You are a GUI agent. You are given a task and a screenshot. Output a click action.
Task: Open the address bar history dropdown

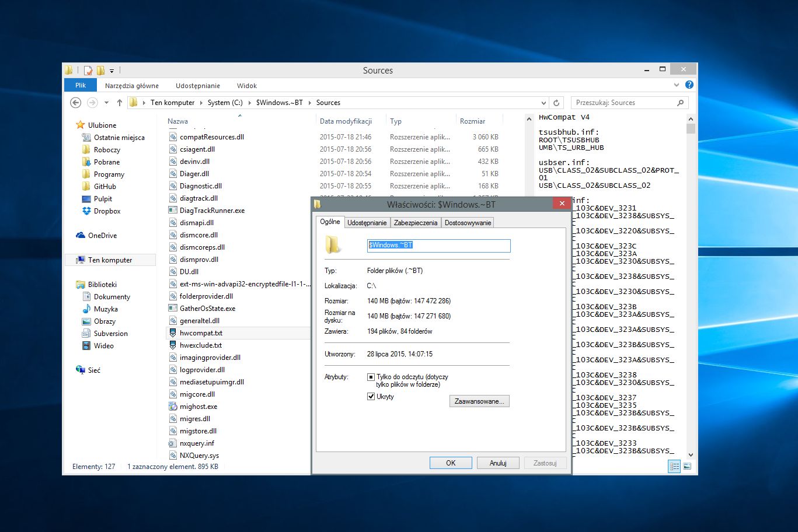pos(543,103)
